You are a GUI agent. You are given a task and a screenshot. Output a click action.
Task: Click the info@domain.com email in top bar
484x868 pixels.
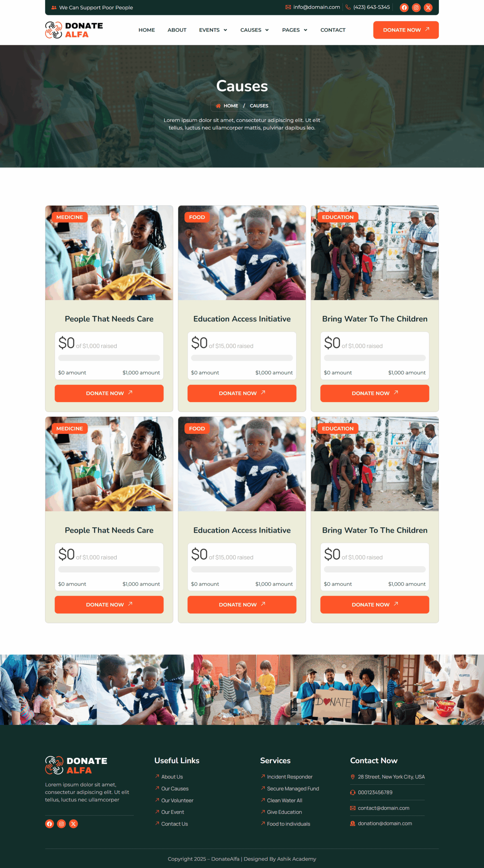(x=316, y=7)
